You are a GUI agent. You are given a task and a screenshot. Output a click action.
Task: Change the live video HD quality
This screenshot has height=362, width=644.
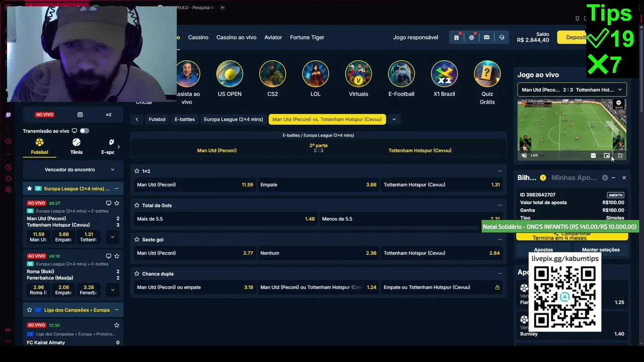click(x=593, y=155)
